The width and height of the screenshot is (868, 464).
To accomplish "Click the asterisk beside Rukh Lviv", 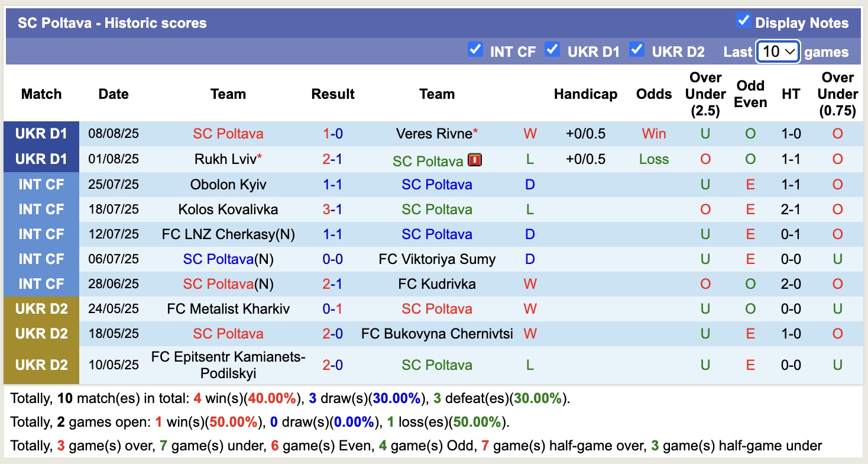I will coord(261,155).
